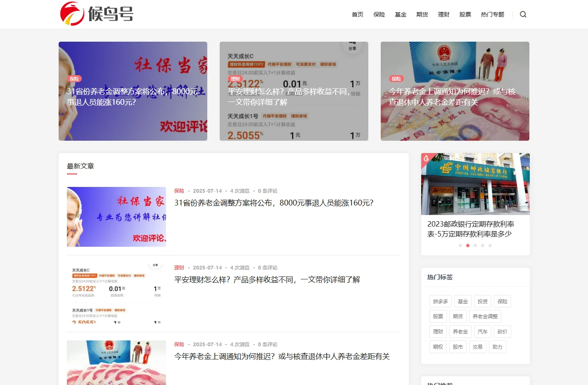
Task: Click the 投资 hot tag
Action: (x=483, y=301)
